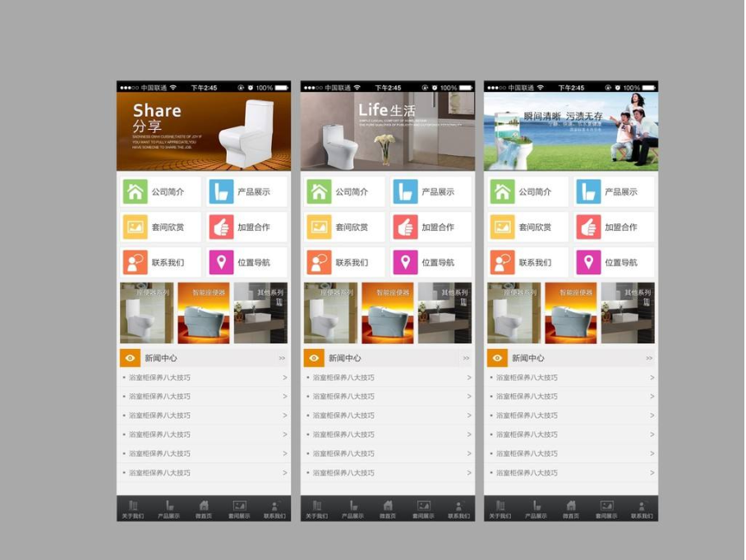Click the Life生活 bathroom banner image

[x=387, y=131]
